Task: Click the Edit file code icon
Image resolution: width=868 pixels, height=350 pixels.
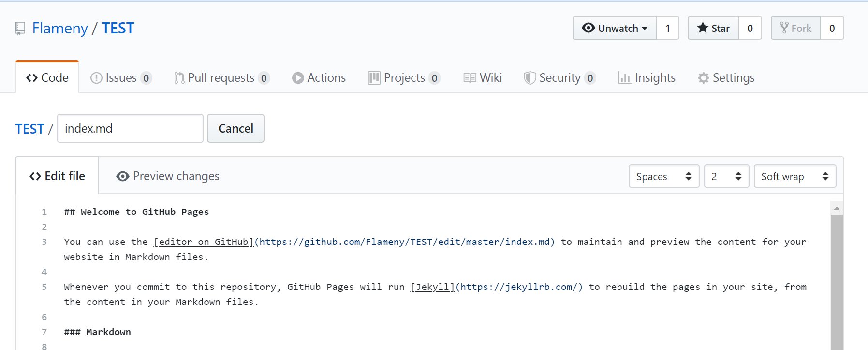Action: (35, 176)
